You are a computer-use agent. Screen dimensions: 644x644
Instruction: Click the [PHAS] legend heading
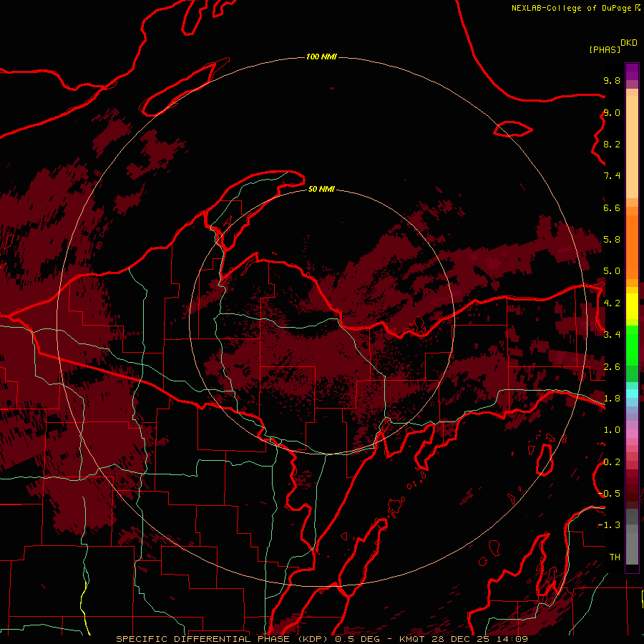[x=605, y=49]
